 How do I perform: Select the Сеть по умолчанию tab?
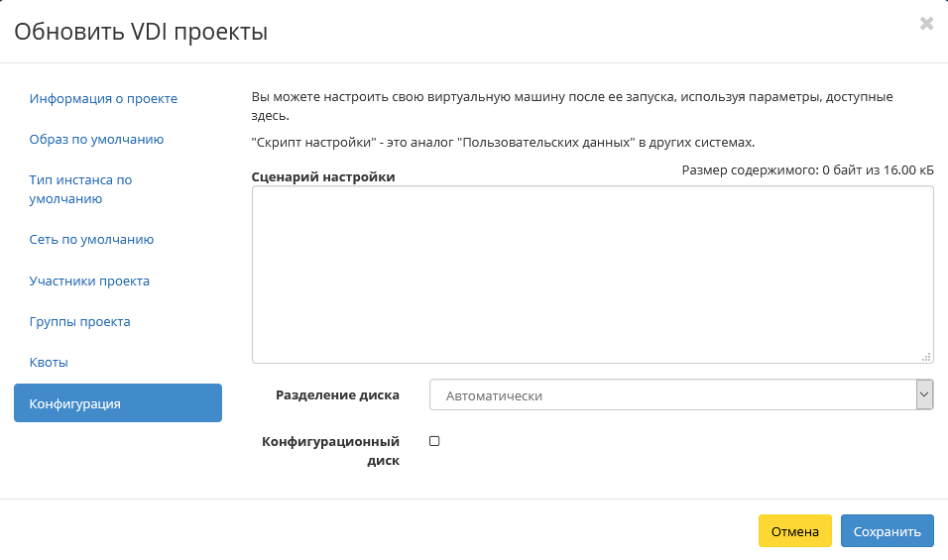(91, 239)
